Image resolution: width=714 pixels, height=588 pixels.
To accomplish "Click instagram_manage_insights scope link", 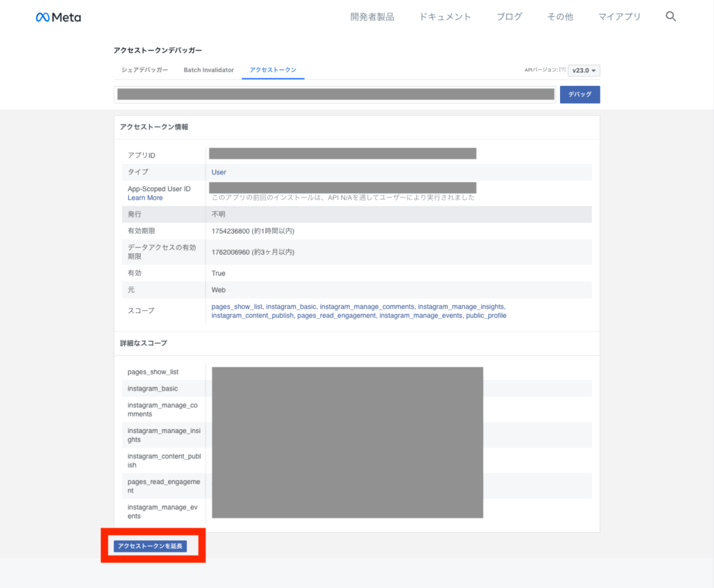I will 461,306.
